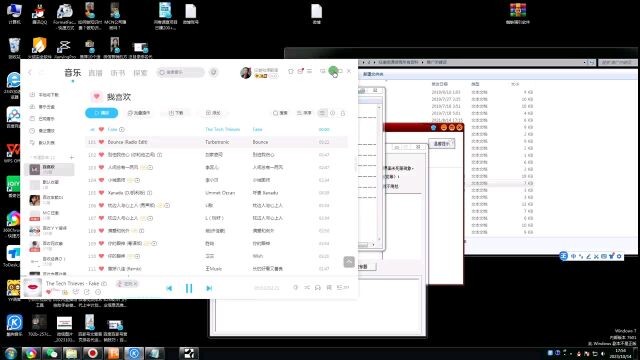The width and height of the screenshot is (640, 360).
Task: Open the Kugou icon in the taskbar
Action: pos(134,353)
